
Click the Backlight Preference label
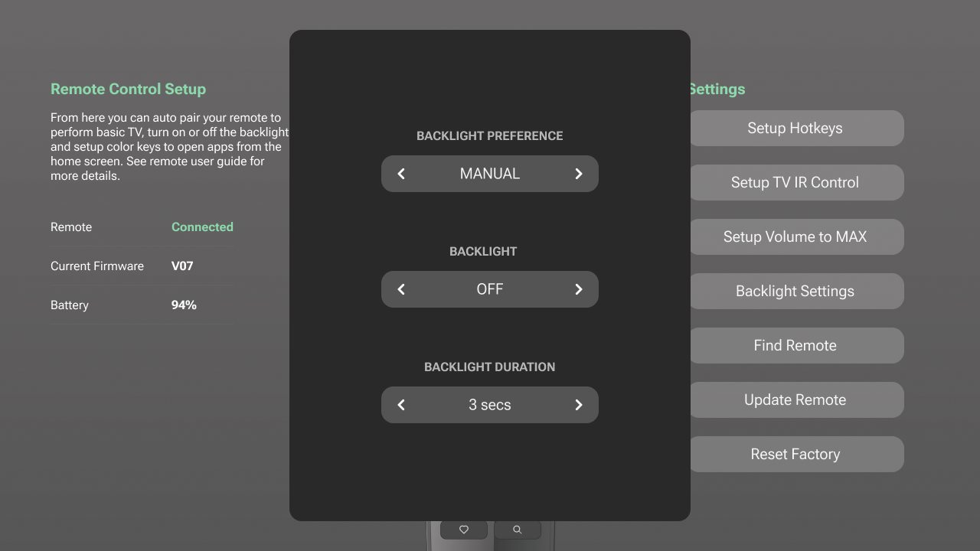point(490,136)
